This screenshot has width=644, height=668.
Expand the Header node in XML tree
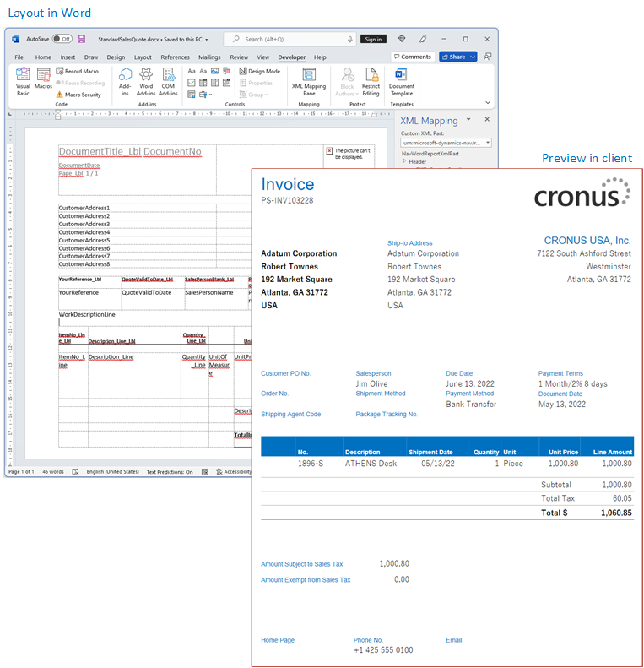[x=404, y=161]
